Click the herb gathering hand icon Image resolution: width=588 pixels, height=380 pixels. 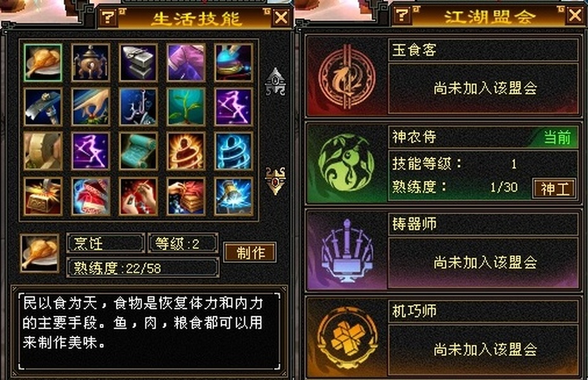tap(91, 107)
